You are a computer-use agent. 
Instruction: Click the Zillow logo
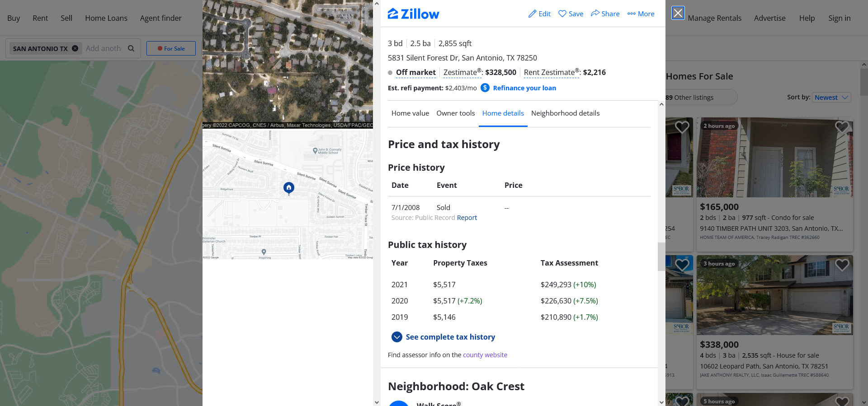pos(413,14)
